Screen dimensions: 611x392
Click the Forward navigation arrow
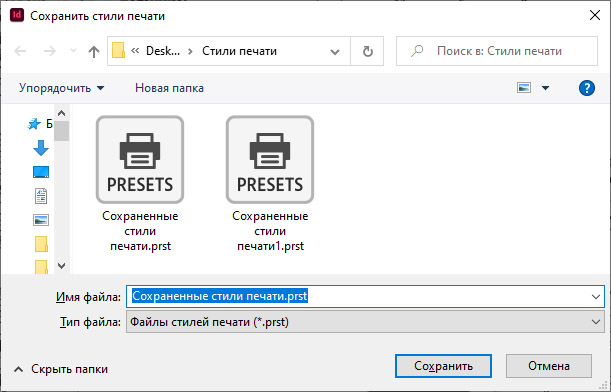pos(49,51)
